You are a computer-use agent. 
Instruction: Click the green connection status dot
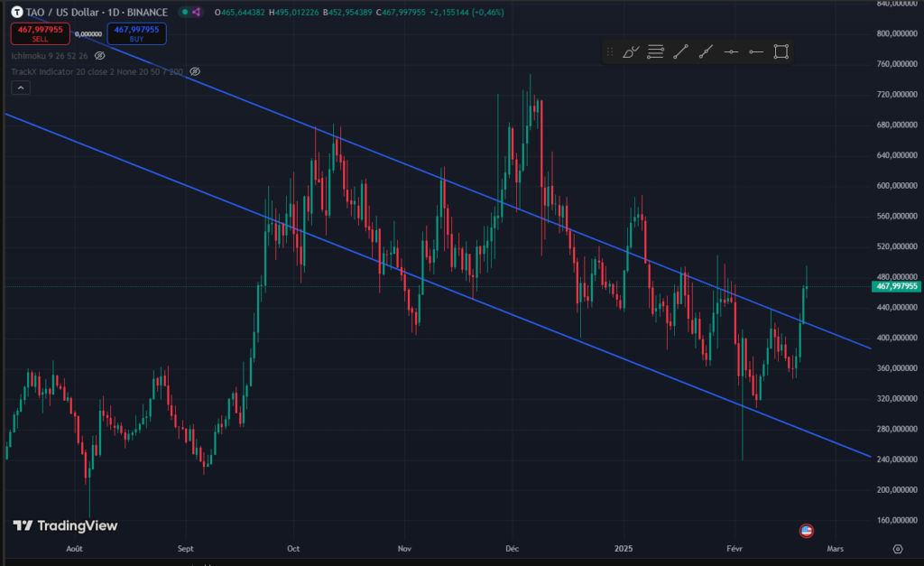pos(184,12)
